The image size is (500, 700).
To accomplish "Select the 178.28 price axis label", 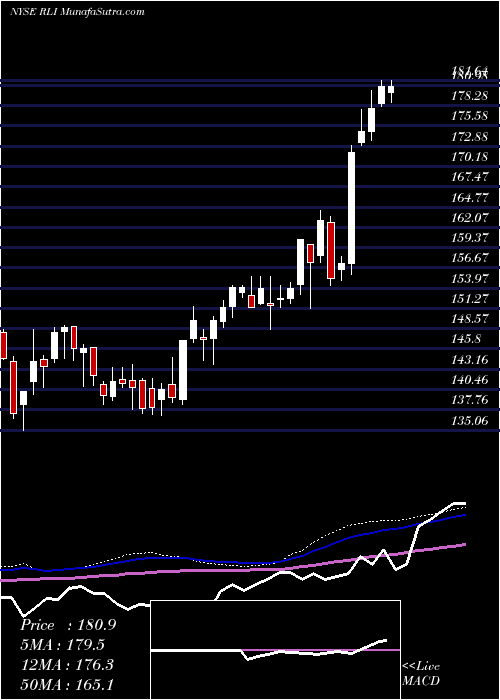I will 468,96.
